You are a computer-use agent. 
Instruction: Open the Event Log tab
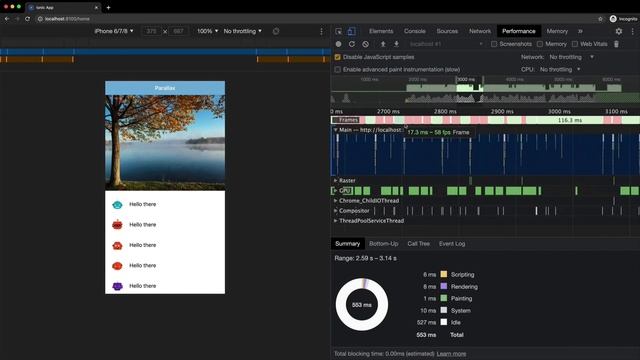click(452, 244)
